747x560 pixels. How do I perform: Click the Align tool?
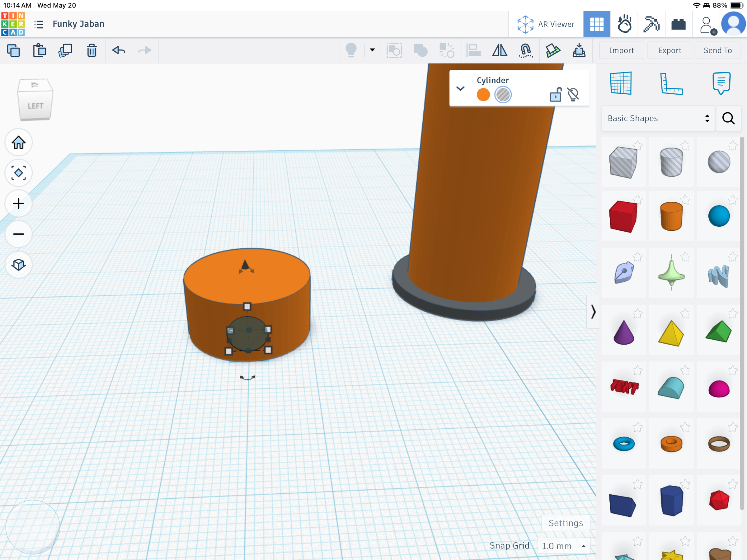(473, 51)
